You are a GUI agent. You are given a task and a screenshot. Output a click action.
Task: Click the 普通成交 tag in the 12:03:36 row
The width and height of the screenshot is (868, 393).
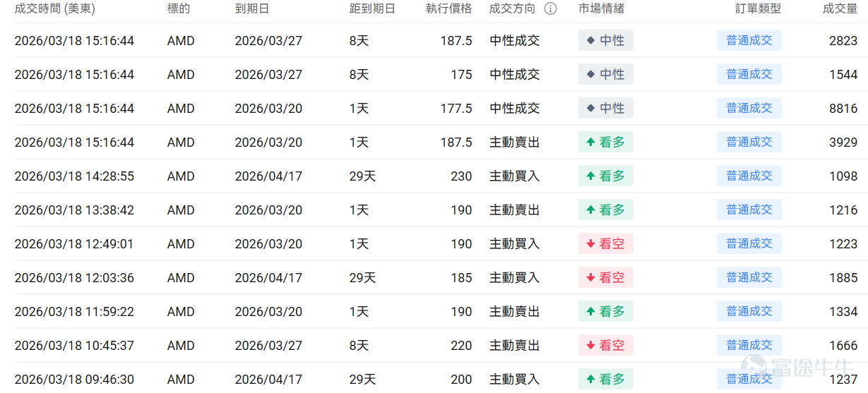pos(749,278)
